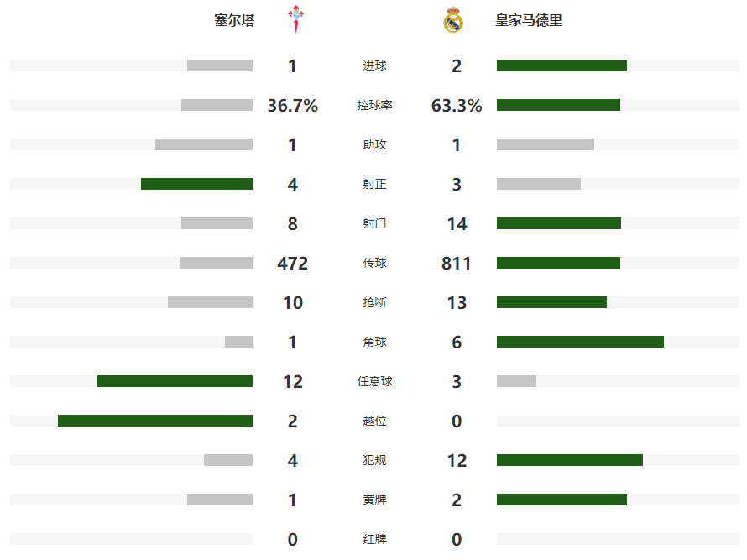Viewport: 747px width, 560px height.
Task: Click the Real Madrid club crest
Action: coord(453,21)
